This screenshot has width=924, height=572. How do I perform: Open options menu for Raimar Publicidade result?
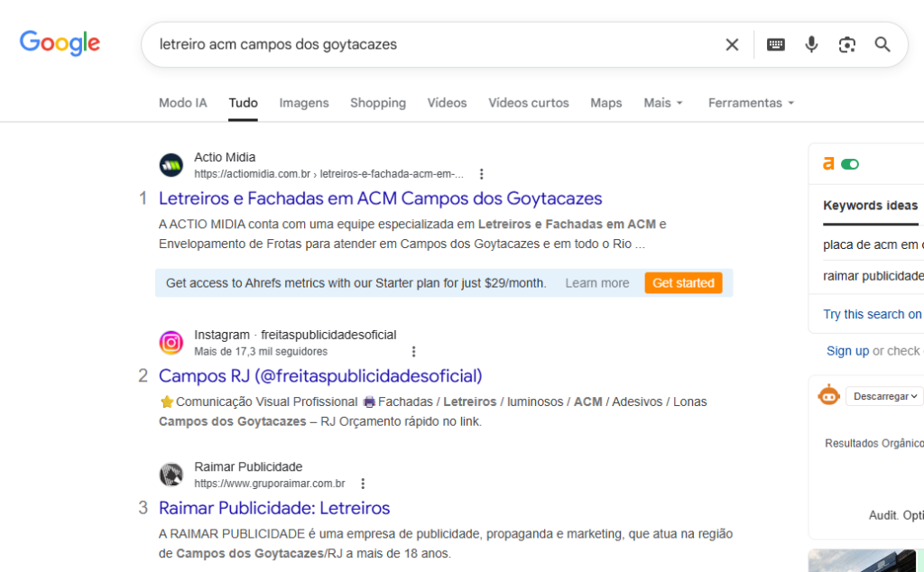point(363,484)
